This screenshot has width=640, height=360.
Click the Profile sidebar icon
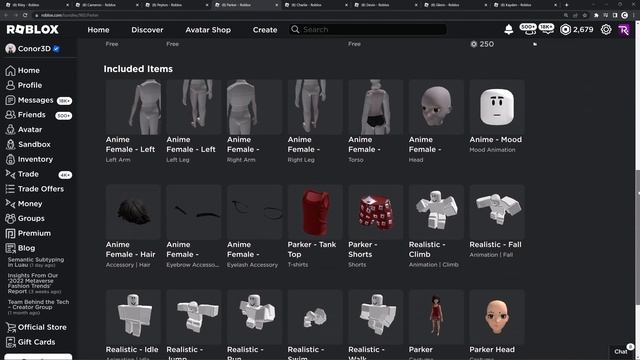pyautogui.click(x=11, y=85)
